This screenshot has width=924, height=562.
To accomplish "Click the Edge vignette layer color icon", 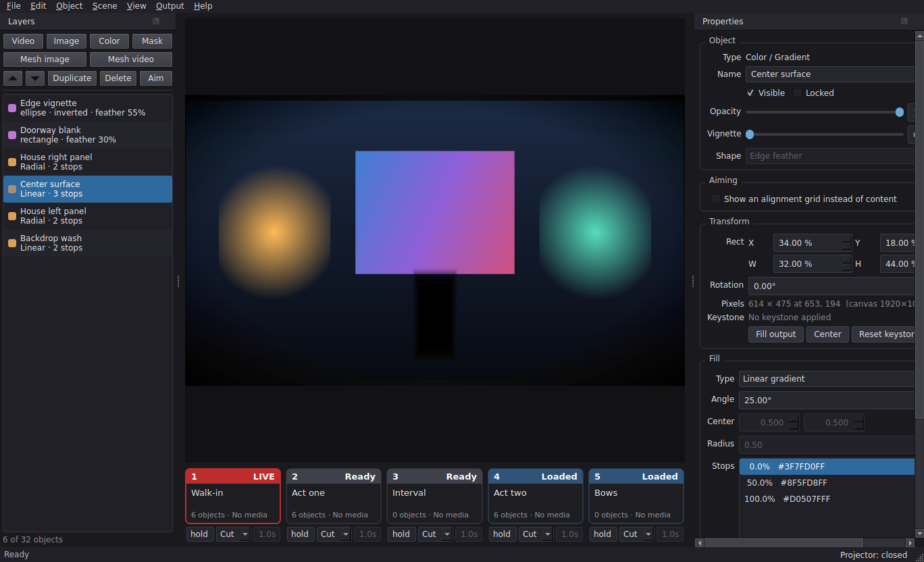I will 12,108.
